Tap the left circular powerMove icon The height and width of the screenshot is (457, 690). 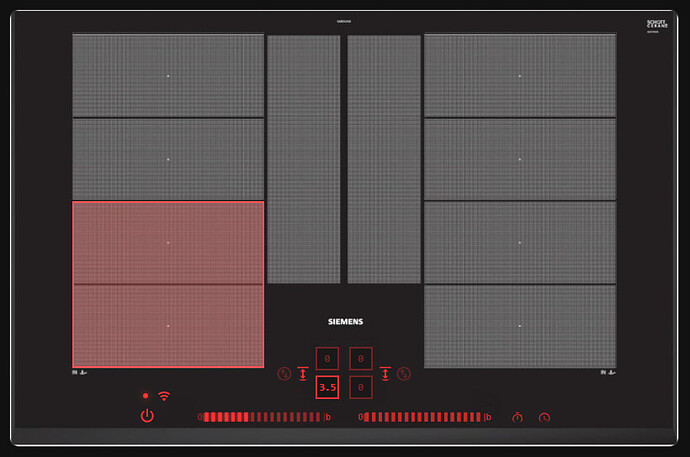point(284,374)
